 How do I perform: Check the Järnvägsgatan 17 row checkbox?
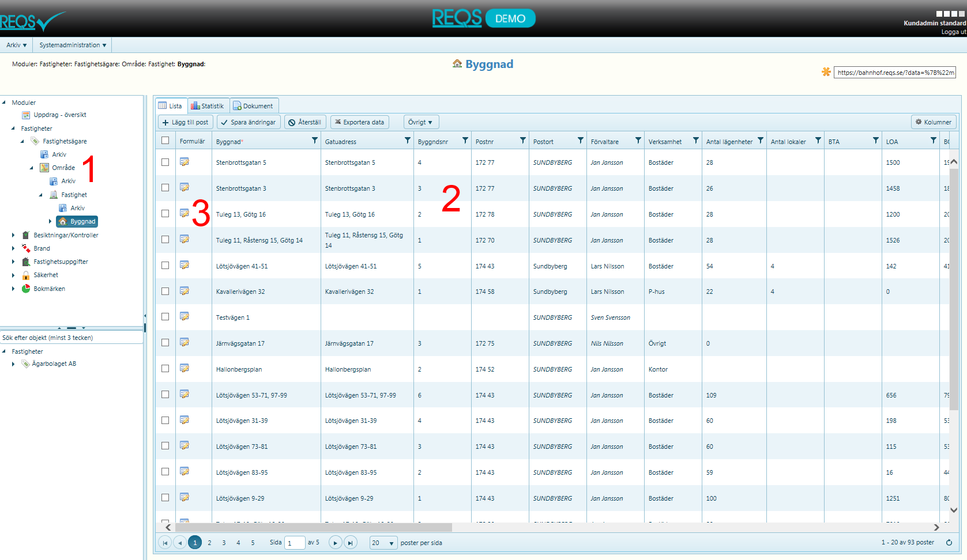165,343
